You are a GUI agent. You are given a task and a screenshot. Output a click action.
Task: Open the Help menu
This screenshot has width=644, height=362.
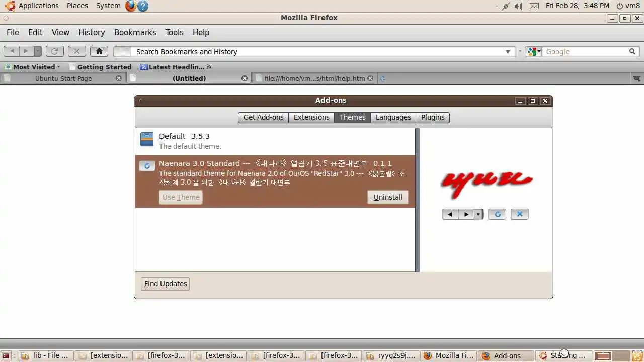click(201, 32)
